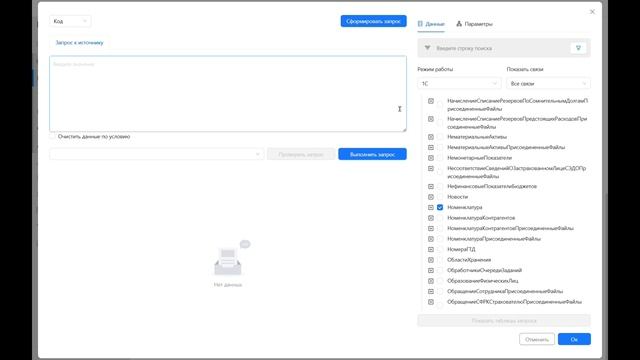Expand the ОбработчикиОчередиЗаданий node
The image size is (640, 360).
(431, 270)
